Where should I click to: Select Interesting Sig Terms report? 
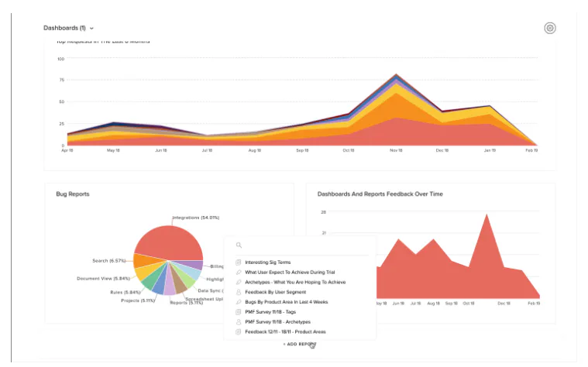pyautogui.click(x=268, y=262)
